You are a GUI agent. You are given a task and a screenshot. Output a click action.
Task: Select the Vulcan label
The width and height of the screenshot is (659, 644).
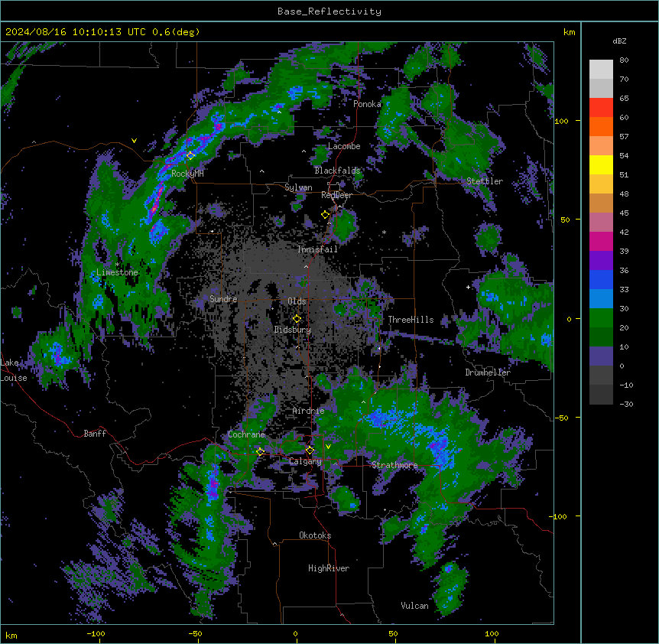(414, 606)
